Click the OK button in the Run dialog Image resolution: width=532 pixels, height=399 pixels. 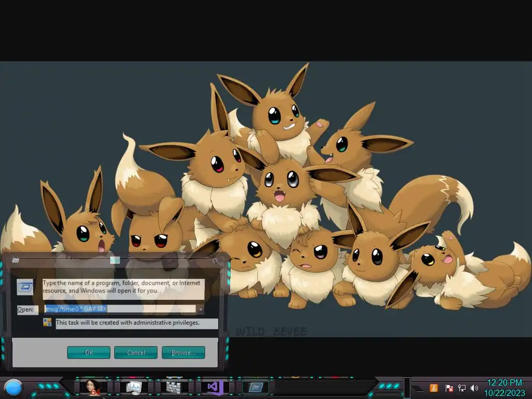click(88, 353)
